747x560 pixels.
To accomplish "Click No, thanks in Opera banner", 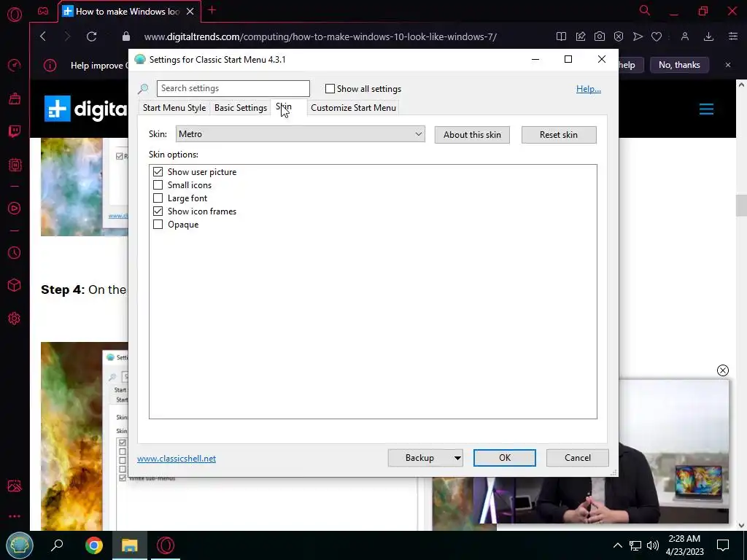I will 679,65.
